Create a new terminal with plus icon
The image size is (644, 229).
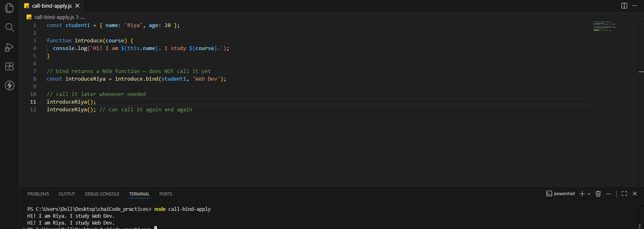(x=582, y=194)
